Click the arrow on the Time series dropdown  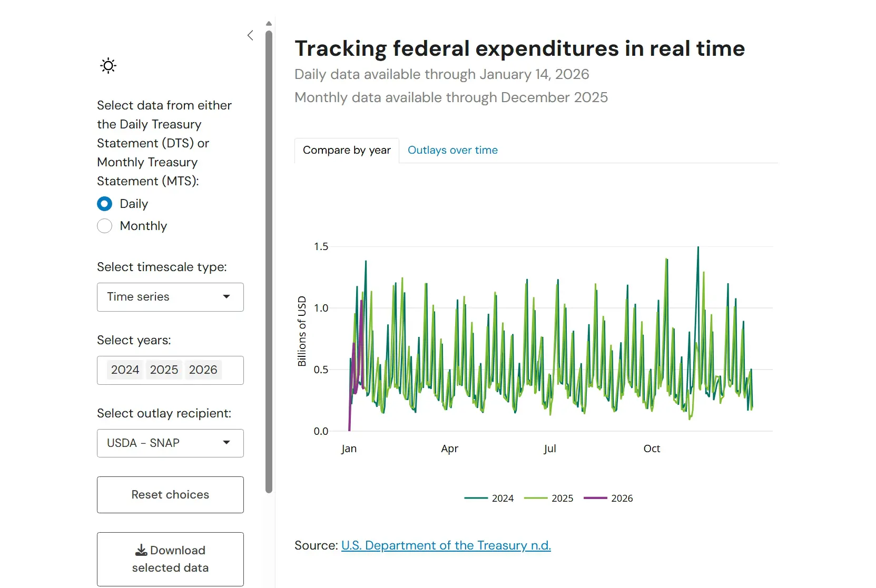coord(227,297)
